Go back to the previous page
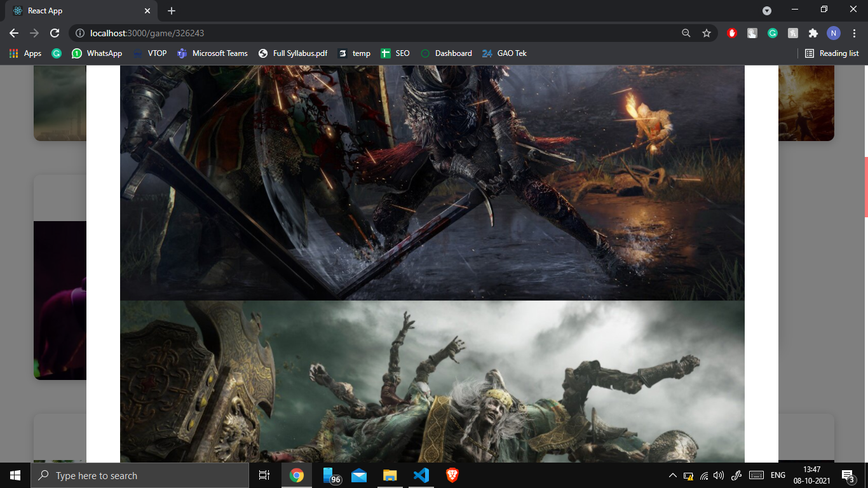 [x=14, y=33]
